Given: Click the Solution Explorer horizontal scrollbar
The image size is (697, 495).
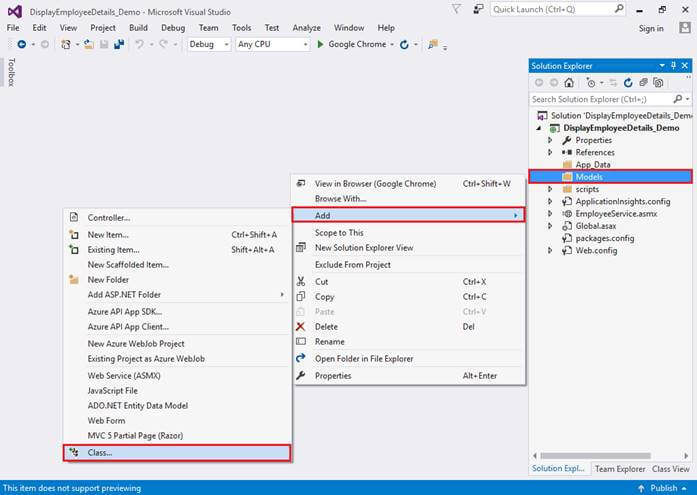Looking at the screenshot, I should tap(596, 455).
